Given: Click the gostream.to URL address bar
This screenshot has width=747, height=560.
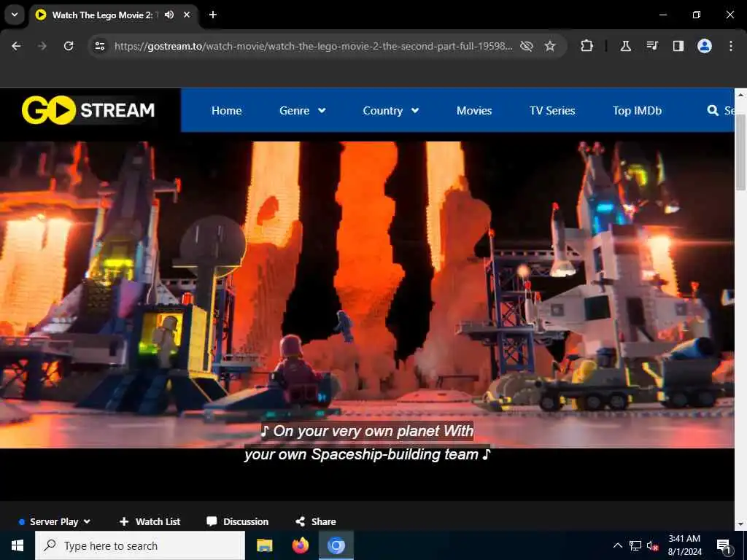Looking at the screenshot, I should [313, 46].
